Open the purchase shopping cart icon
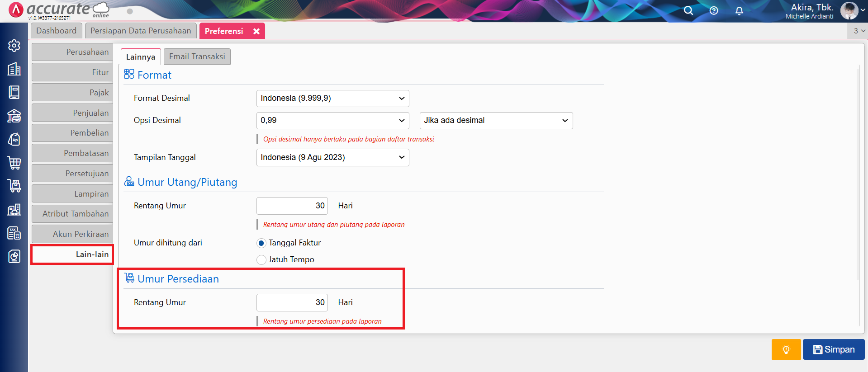Image resolution: width=868 pixels, height=372 pixels. click(x=14, y=163)
